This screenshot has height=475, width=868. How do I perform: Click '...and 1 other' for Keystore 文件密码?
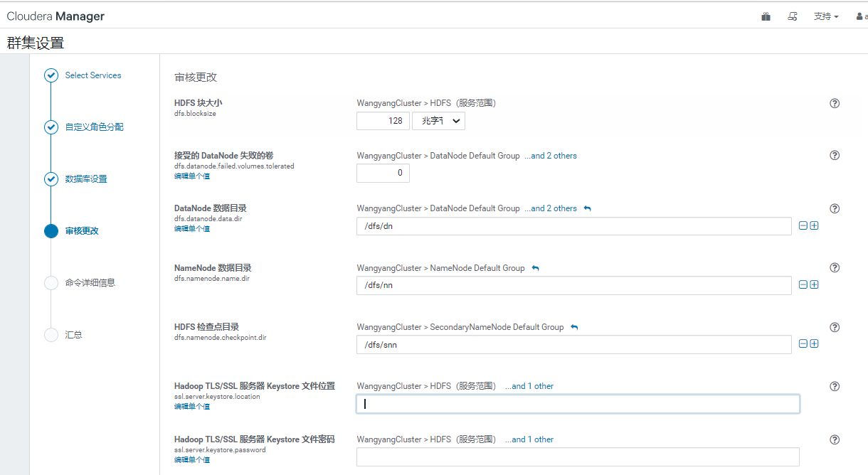[529, 439]
